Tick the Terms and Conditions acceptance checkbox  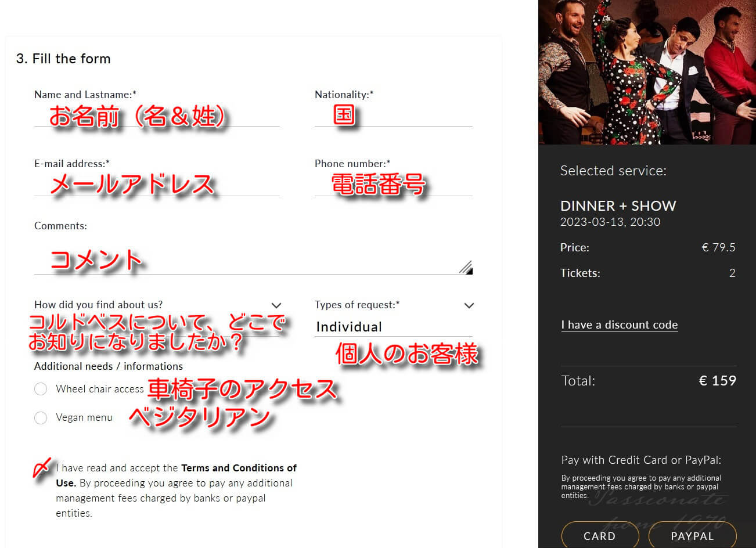[x=41, y=468]
